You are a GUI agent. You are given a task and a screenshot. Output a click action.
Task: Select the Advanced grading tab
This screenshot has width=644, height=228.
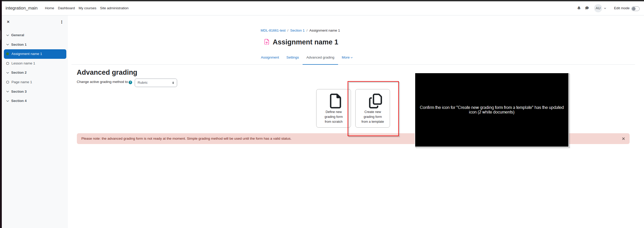pos(320,58)
